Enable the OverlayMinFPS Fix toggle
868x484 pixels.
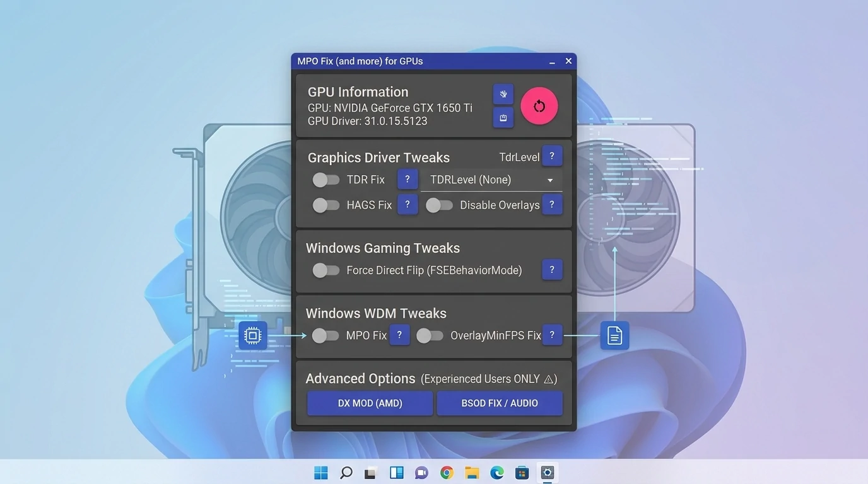point(430,336)
